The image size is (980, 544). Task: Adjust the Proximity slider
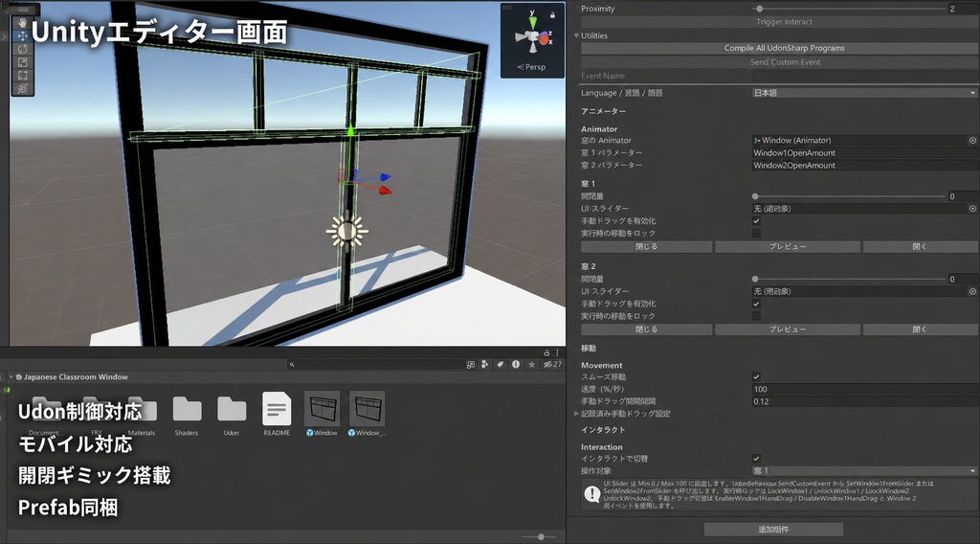849,9
